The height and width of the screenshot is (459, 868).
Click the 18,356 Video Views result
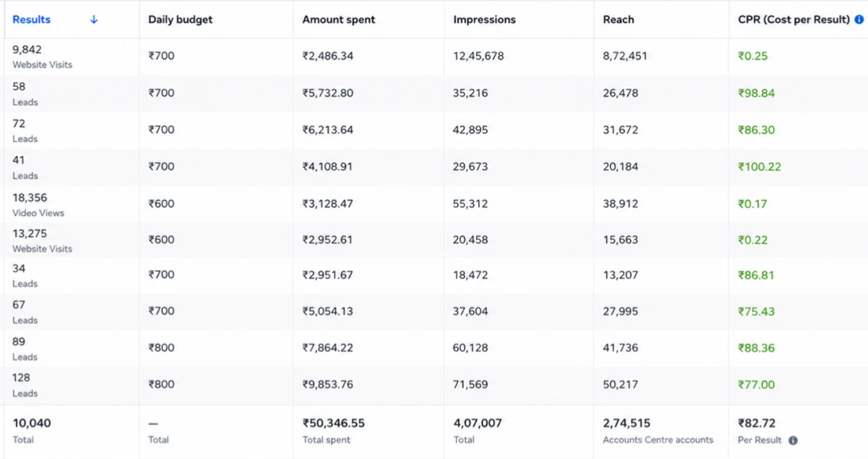[x=38, y=205]
